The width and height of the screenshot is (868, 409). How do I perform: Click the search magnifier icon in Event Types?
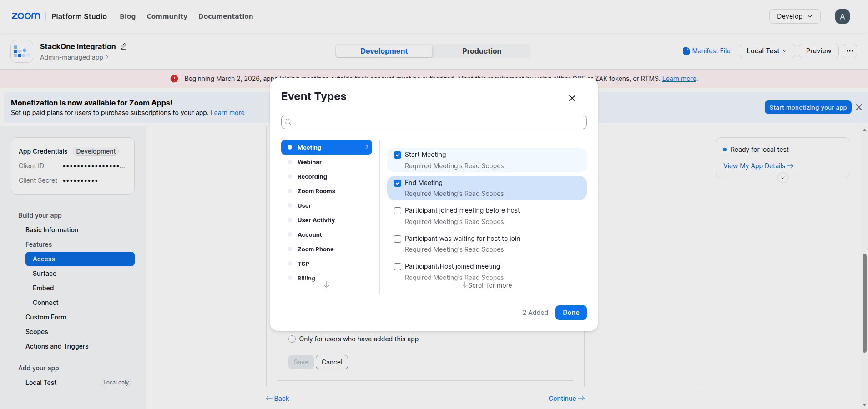click(288, 122)
